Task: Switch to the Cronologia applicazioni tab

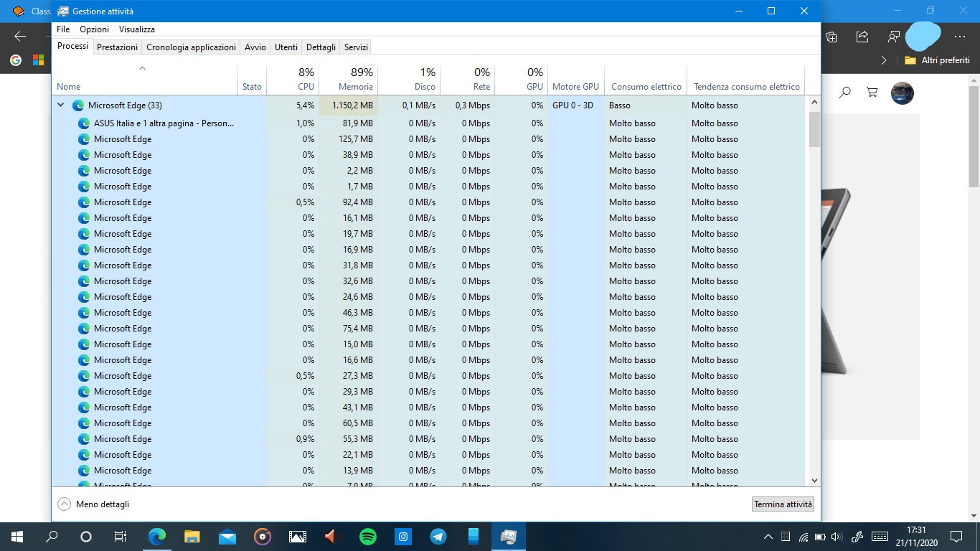Action: [x=191, y=47]
